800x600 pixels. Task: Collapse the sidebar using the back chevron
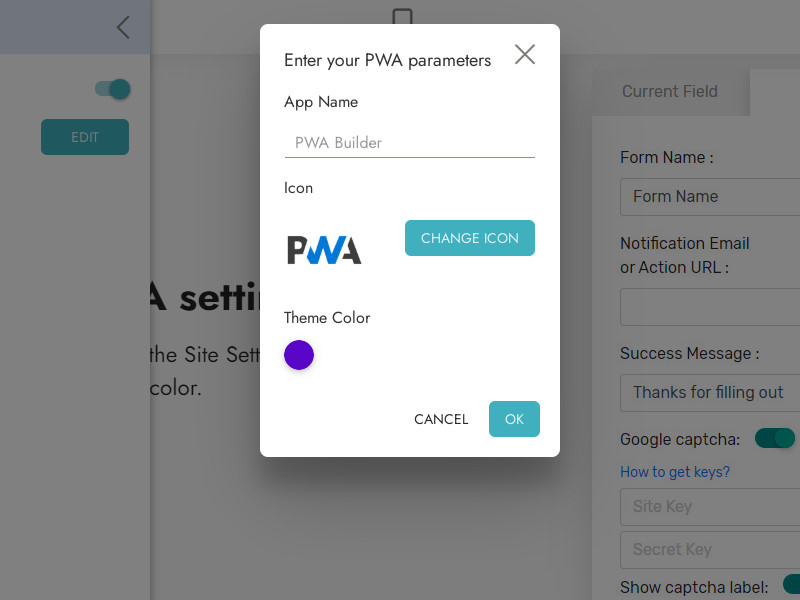click(122, 27)
